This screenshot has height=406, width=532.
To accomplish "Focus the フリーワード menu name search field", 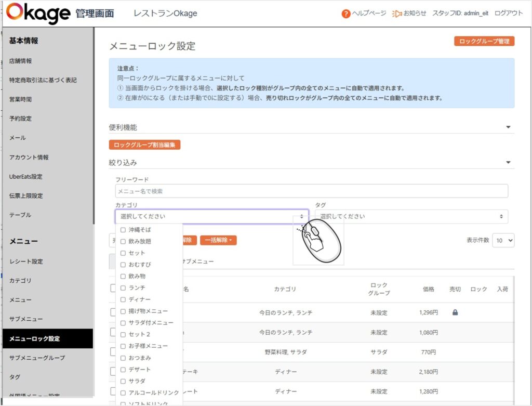I will pos(311,191).
